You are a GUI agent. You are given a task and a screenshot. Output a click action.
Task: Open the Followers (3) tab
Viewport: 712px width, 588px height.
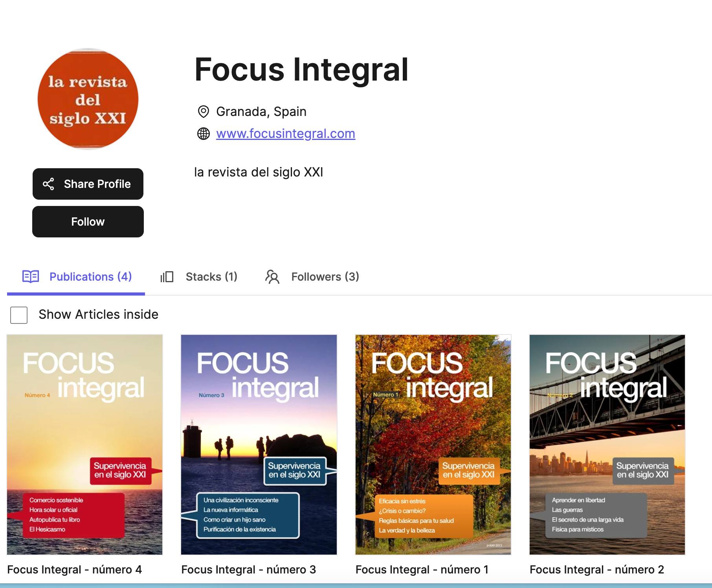pyautogui.click(x=325, y=277)
